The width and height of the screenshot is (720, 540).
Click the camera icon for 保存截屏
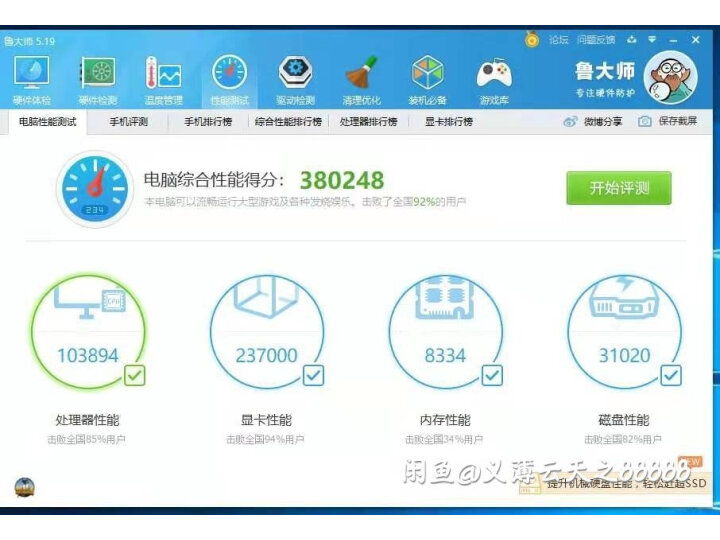point(645,121)
